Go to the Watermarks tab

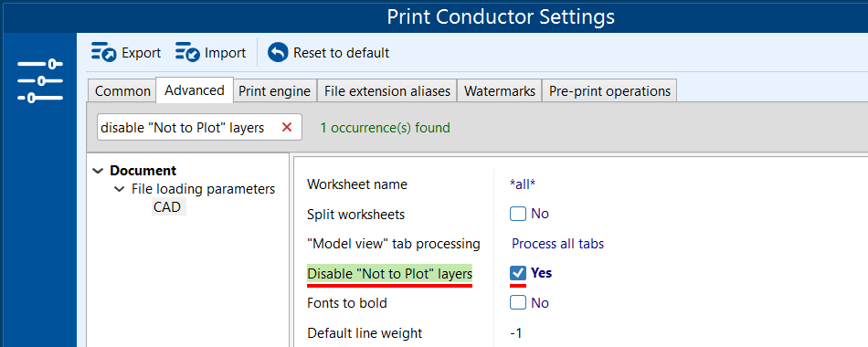(499, 91)
